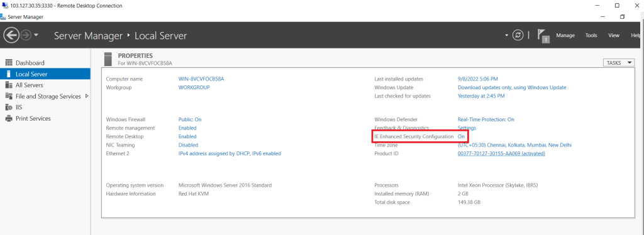Open the notifications flag icon
644x235 pixels.
543,36
